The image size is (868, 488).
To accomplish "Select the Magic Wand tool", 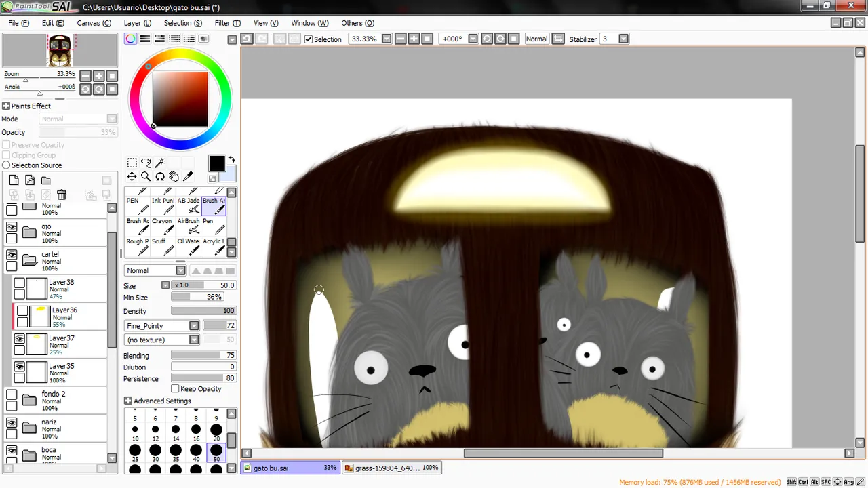I will pyautogui.click(x=160, y=163).
